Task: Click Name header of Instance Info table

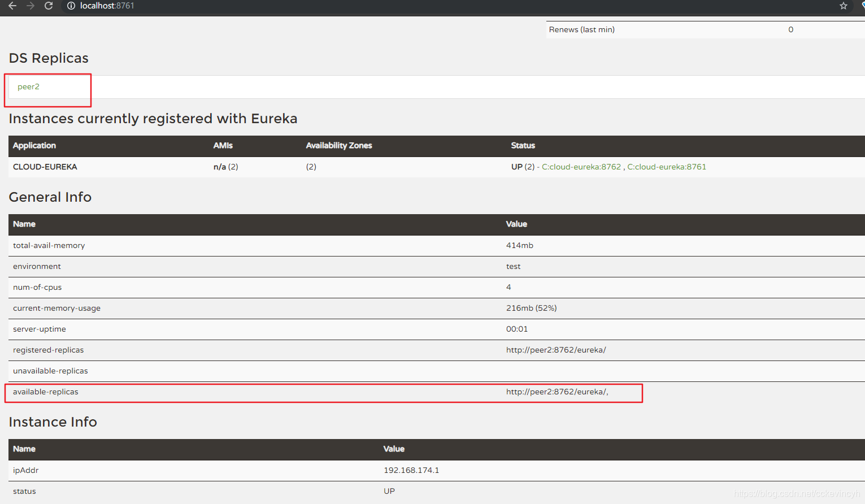Action: tap(24, 449)
